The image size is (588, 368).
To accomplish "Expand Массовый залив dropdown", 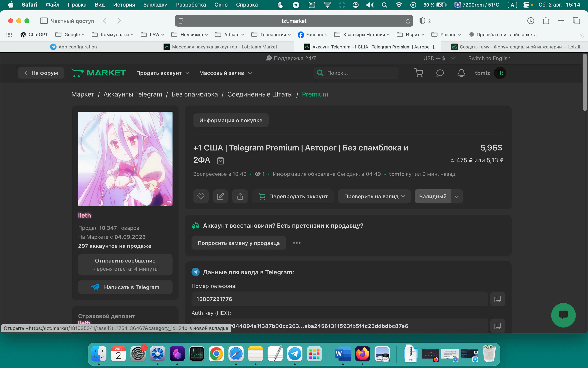I will pos(225,73).
